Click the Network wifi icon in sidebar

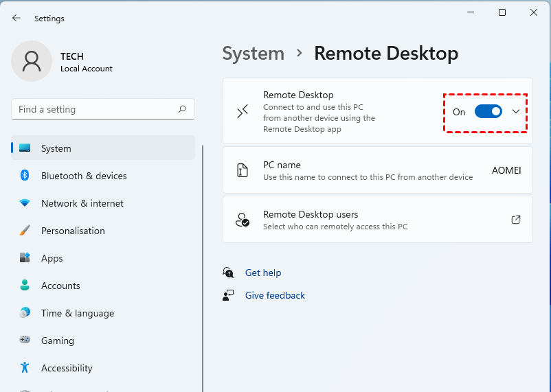(25, 203)
